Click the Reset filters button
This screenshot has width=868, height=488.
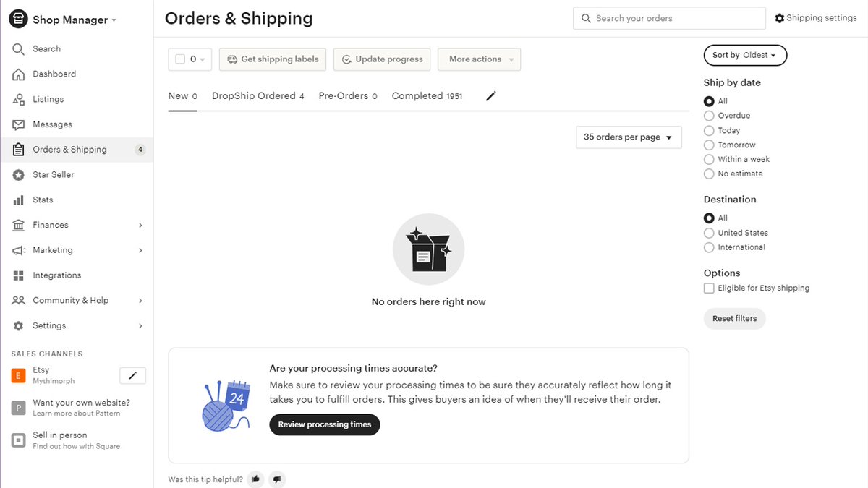(x=734, y=319)
